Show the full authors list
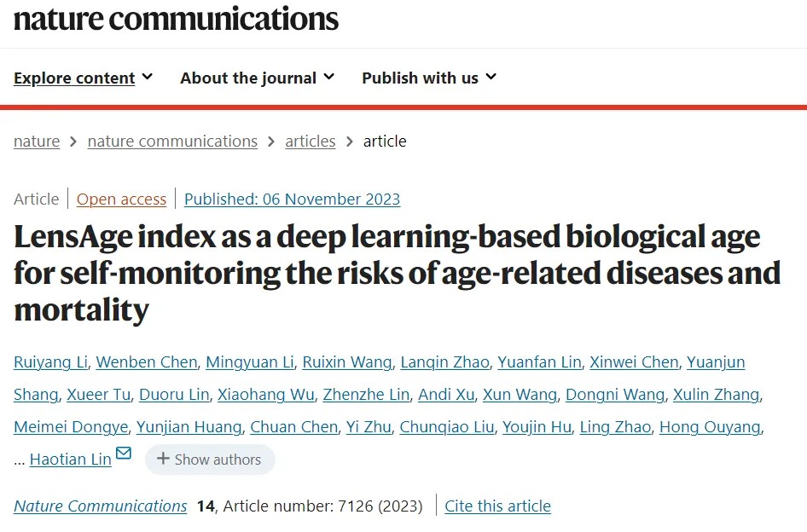This screenshot has width=807, height=532. [210, 460]
